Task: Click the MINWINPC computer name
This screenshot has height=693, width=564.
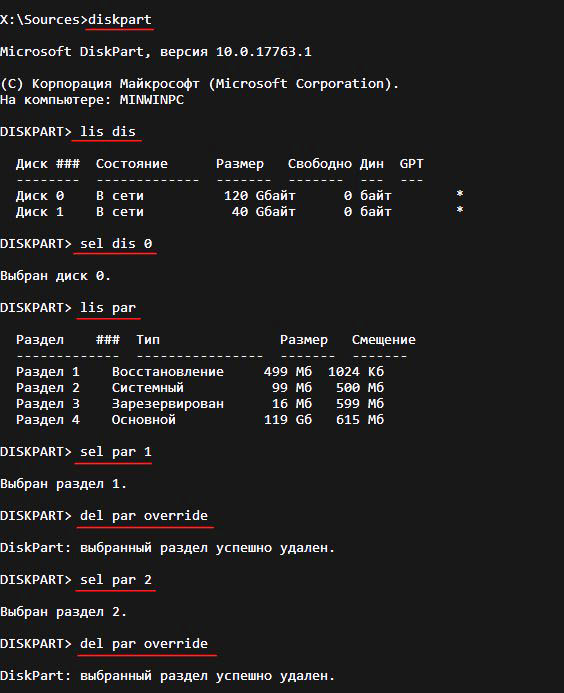Action: (x=152, y=100)
